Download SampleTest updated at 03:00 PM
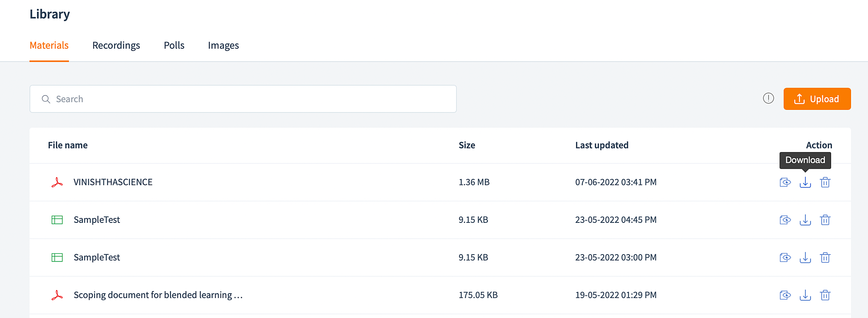Image resolution: width=868 pixels, height=318 pixels. [805, 258]
